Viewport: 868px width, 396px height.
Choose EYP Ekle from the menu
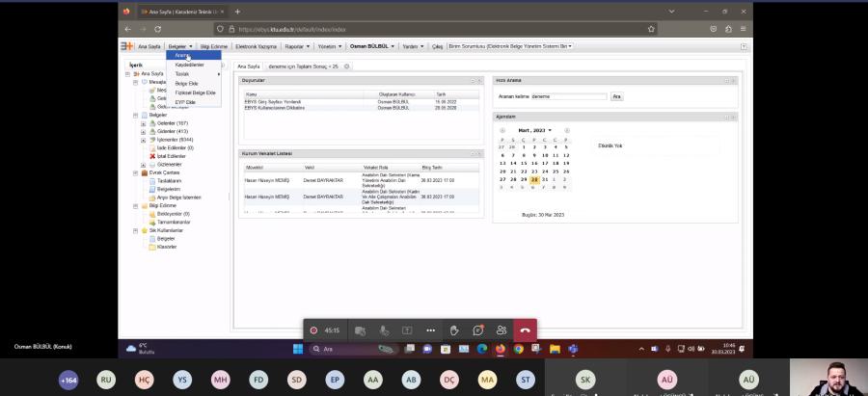tap(185, 102)
